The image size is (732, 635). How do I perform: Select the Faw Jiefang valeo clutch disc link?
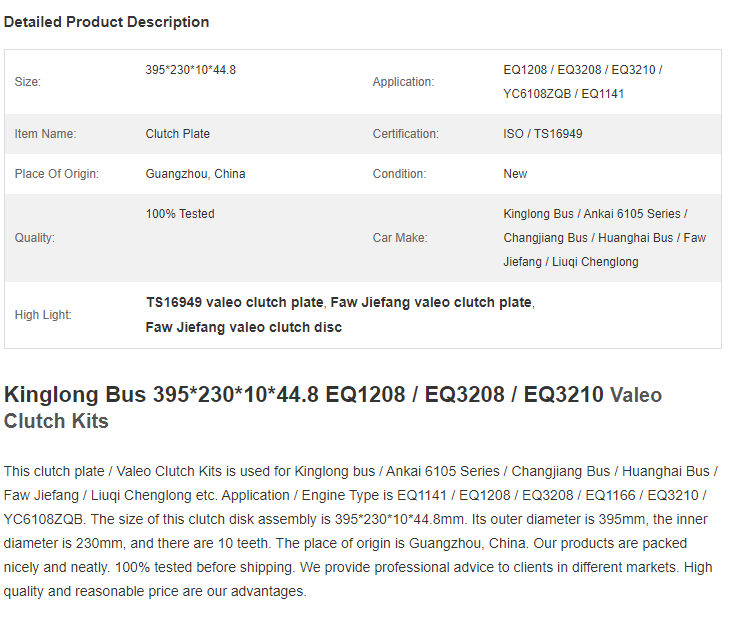tap(244, 327)
